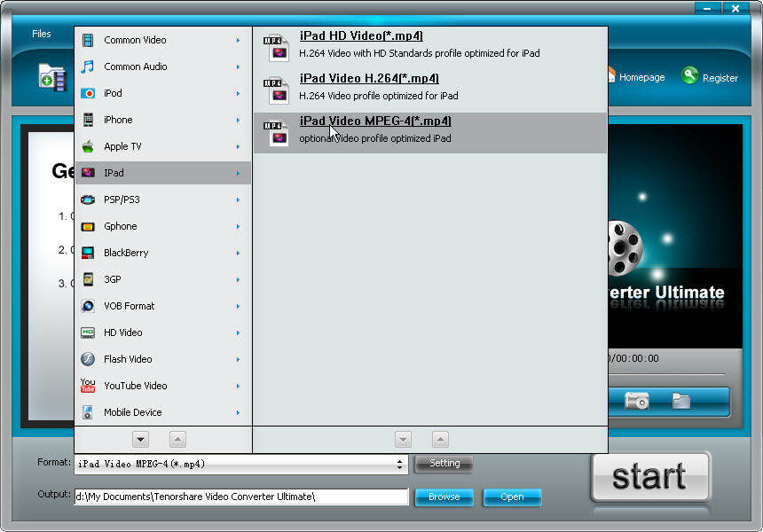The image size is (763, 532).
Task: Click the Gphone category icon
Action: [88, 226]
